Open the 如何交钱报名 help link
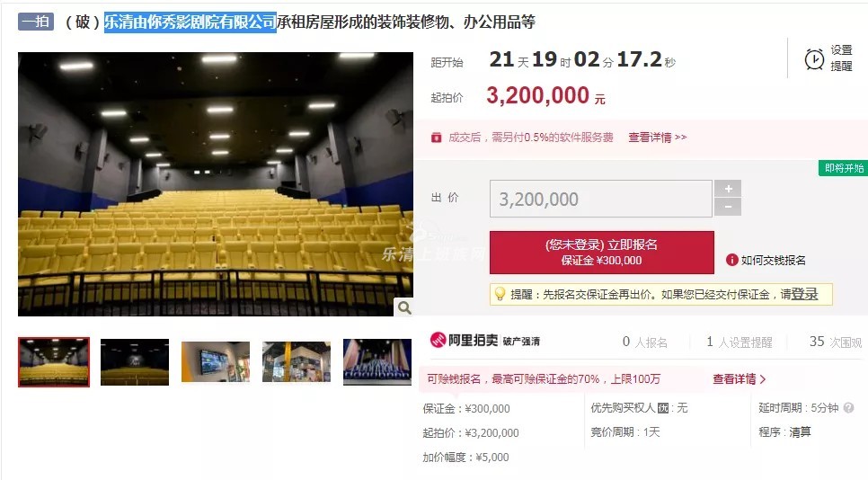 [774, 260]
